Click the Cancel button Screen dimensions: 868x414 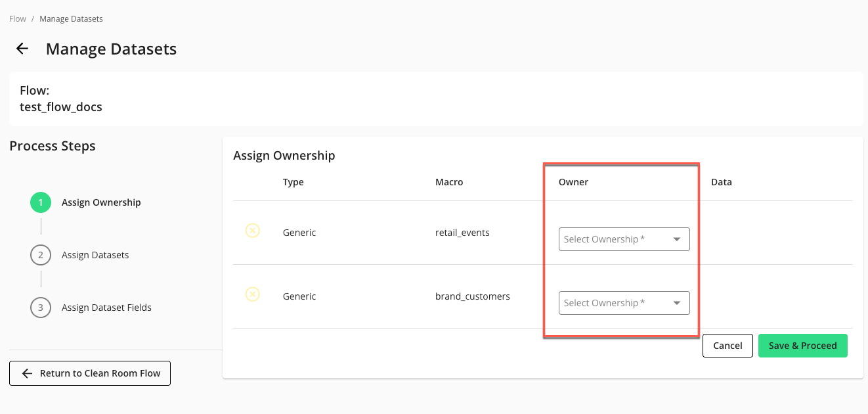[x=727, y=345]
